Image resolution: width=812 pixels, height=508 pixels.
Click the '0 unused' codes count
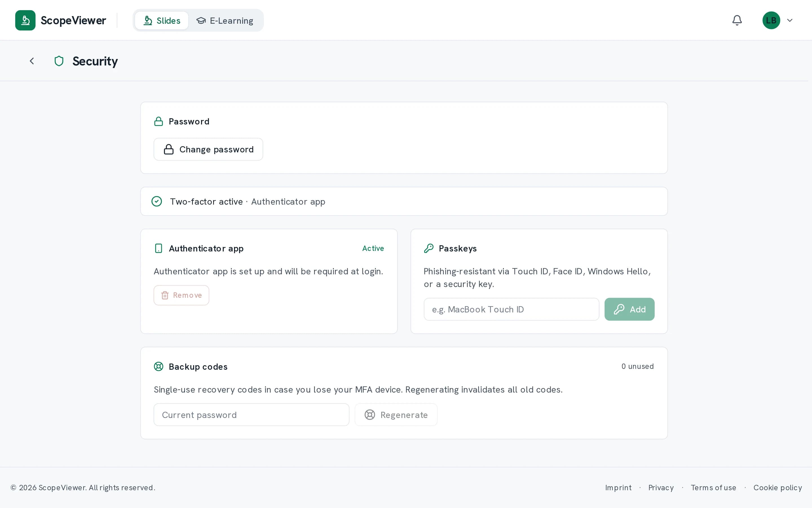637,366
